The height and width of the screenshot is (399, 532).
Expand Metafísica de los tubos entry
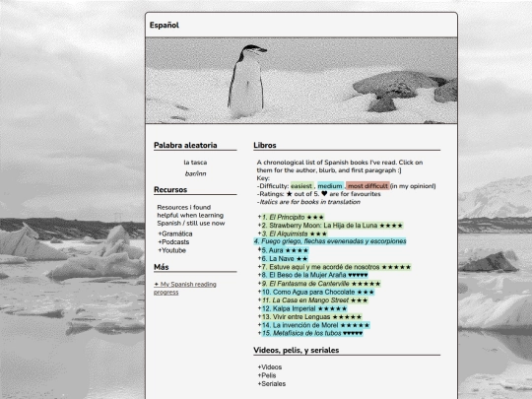click(x=310, y=333)
